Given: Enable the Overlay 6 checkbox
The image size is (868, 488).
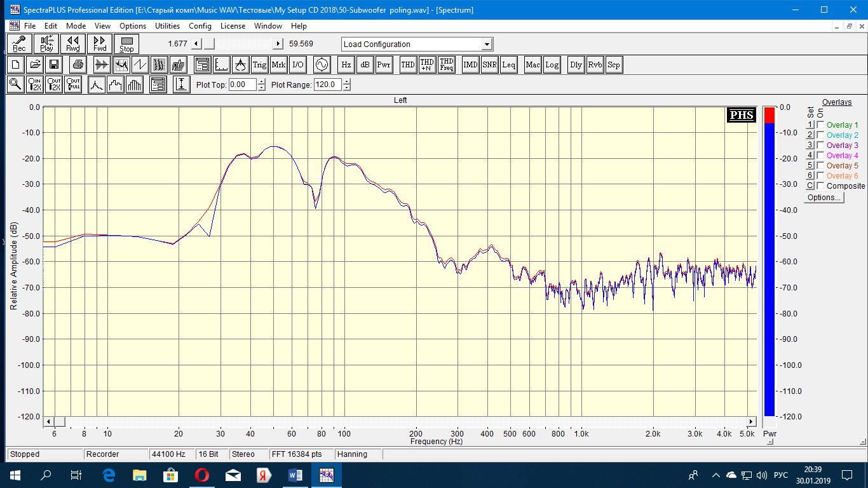Looking at the screenshot, I should [x=820, y=176].
